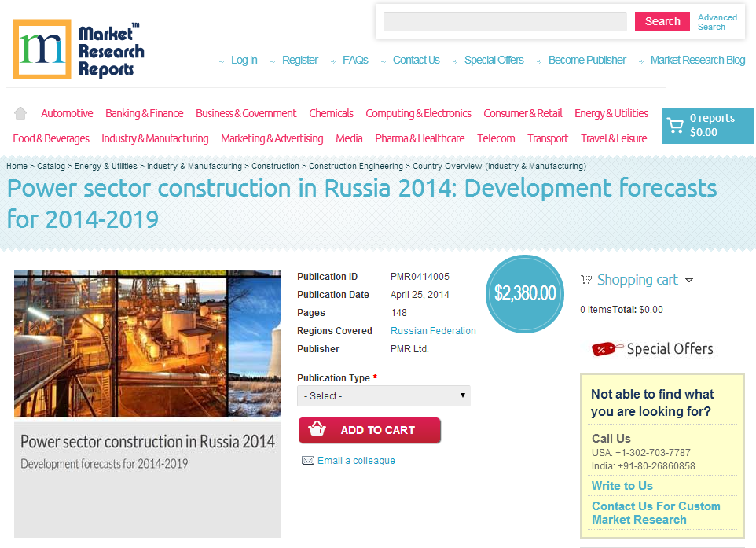This screenshot has width=756, height=548.
Task: Open the shopping cart reports icon
Action: tap(675, 126)
